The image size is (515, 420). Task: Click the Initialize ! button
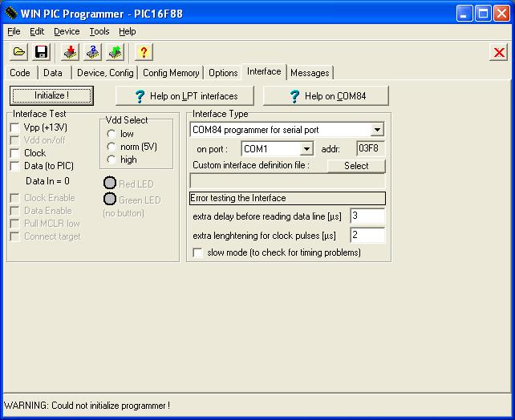tap(52, 95)
